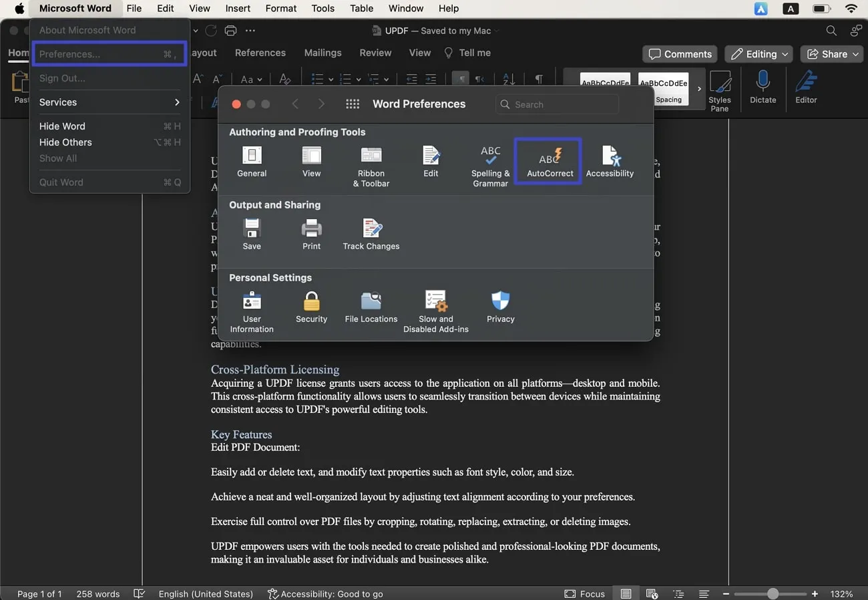Expand the Services submenu
This screenshot has width=868, height=600.
(x=109, y=102)
